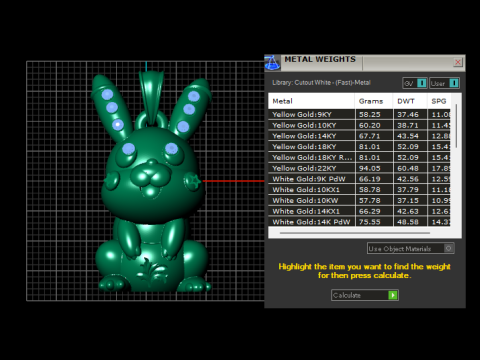The height and width of the screenshot is (360, 480).
Task: Close the Metal Weights panel
Action: click(458, 62)
